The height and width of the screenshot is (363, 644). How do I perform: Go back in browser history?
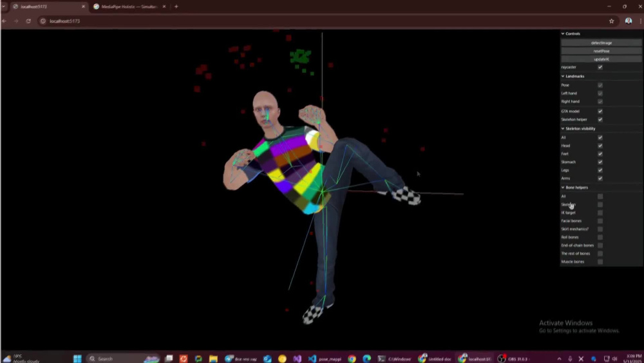point(5,21)
